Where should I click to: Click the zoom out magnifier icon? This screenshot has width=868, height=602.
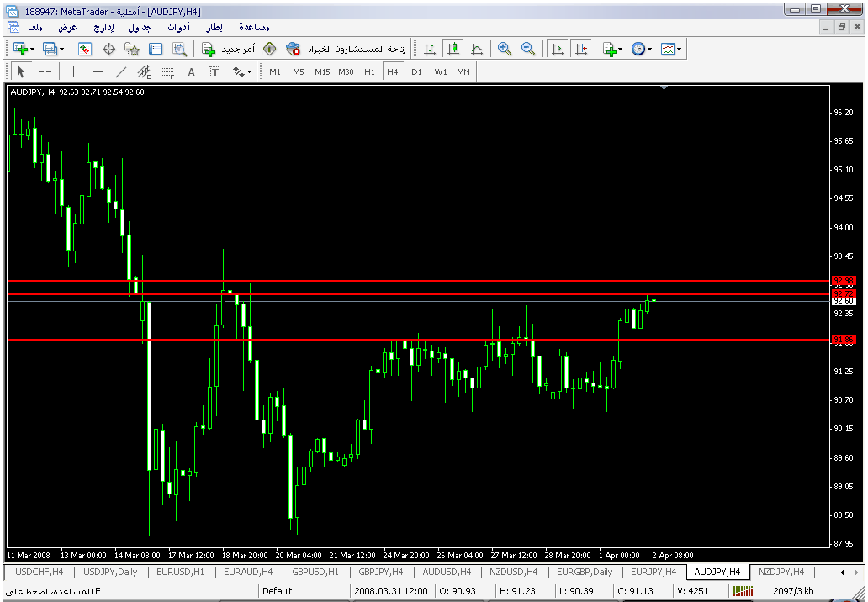(528, 50)
